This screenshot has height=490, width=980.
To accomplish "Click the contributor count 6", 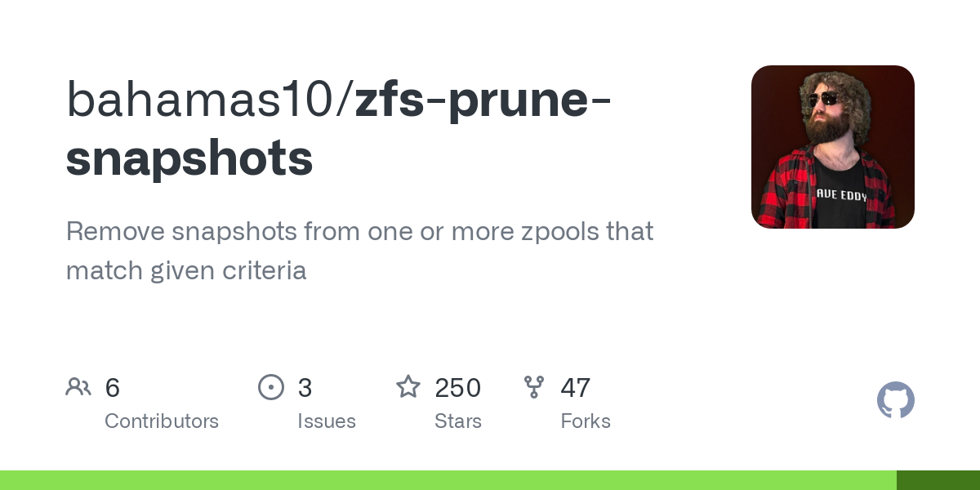I will [x=113, y=388].
